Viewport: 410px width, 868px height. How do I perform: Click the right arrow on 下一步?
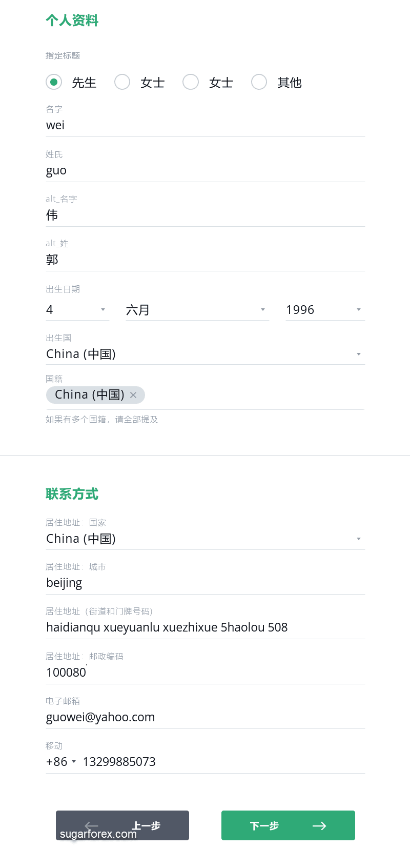[319, 825]
